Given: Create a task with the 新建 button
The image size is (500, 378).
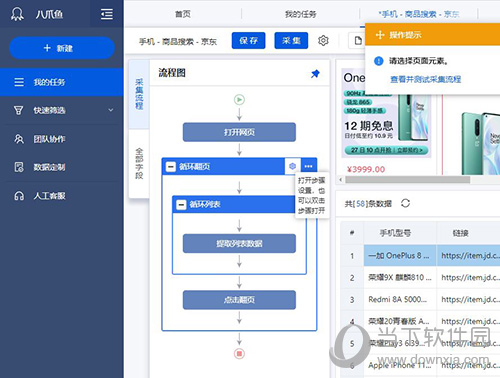Looking at the screenshot, I should coord(62,48).
